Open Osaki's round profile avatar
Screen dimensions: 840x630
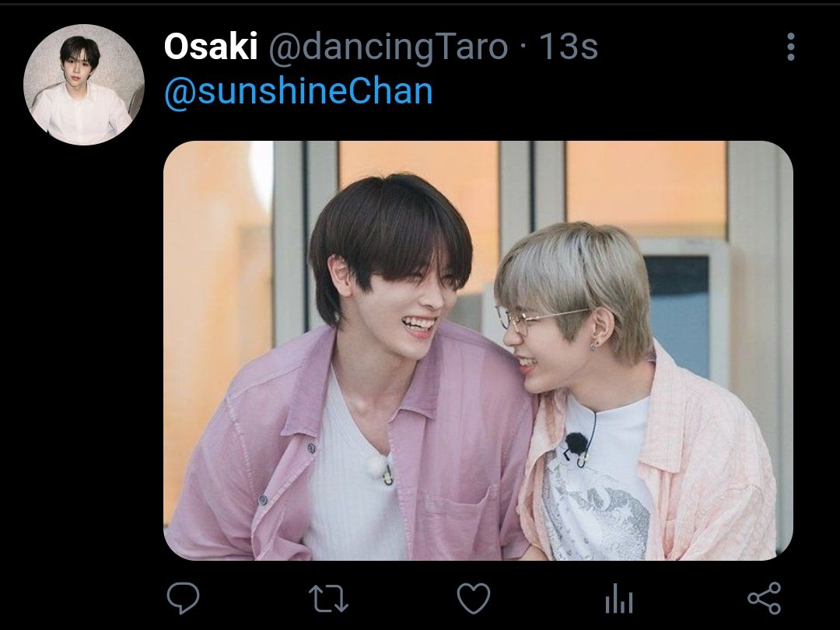(x=83, y=85)
